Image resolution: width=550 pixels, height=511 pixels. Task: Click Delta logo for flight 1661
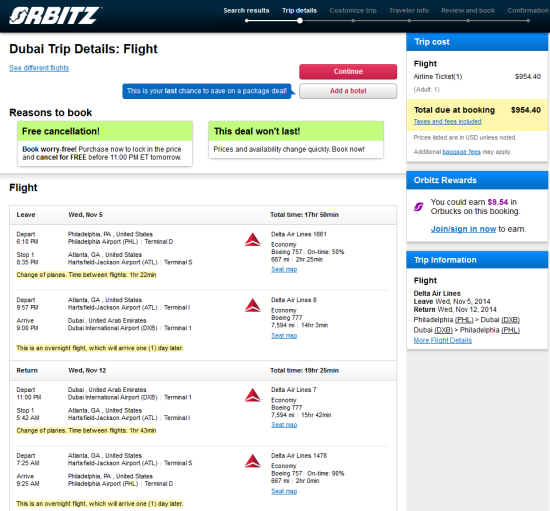tap(253, 239)
